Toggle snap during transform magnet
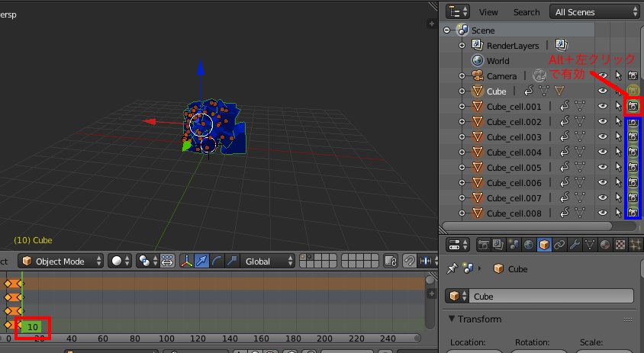644x353 pixels. [410, 261]
